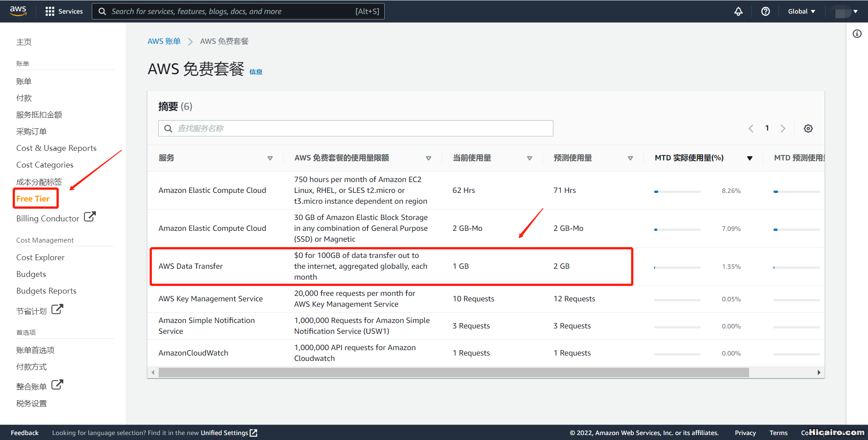Open table preferences gear icon
This screenshot has height=440, width=868.
coord(808,128)
